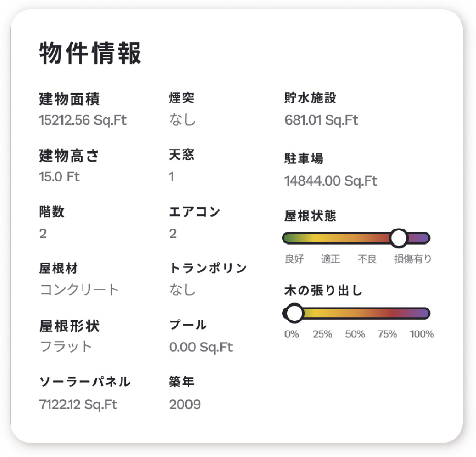Click the 100% mark on tree overhang scale
Image resolution: width=476 pixels, height=457 pixels.
(x=422, y=334)
